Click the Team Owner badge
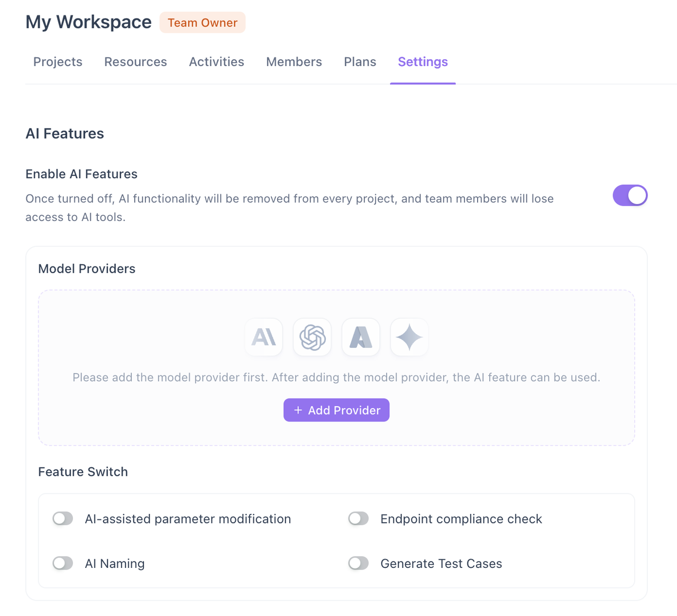This screenshot has height=616, width=677. click(203, 23)
